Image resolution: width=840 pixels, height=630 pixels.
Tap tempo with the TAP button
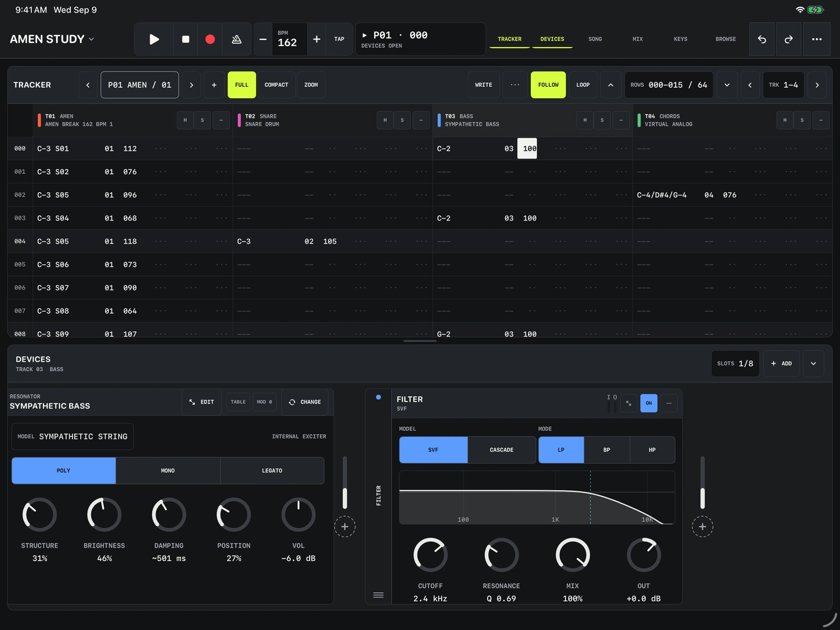[x=339, y=39]
